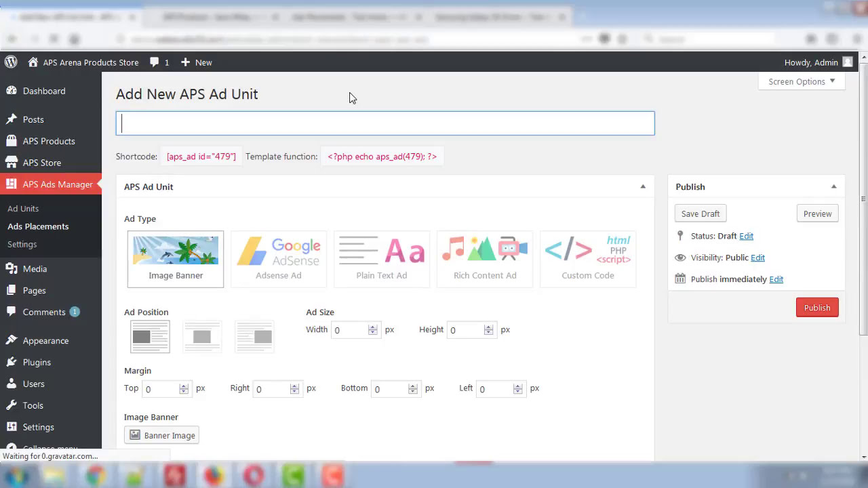Select the Plain Text Ad type
Image resolution: width=868 pixels, height=488 pixels.
coord(382,258)
